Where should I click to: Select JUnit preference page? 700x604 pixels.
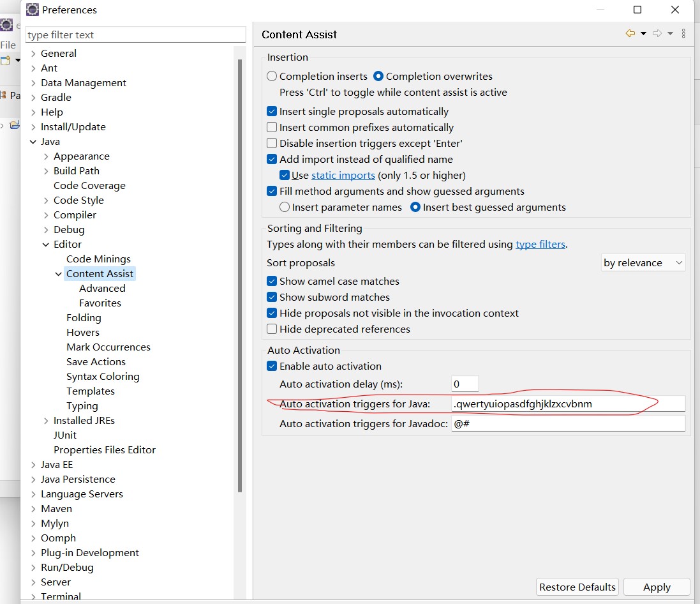[64, 435]
